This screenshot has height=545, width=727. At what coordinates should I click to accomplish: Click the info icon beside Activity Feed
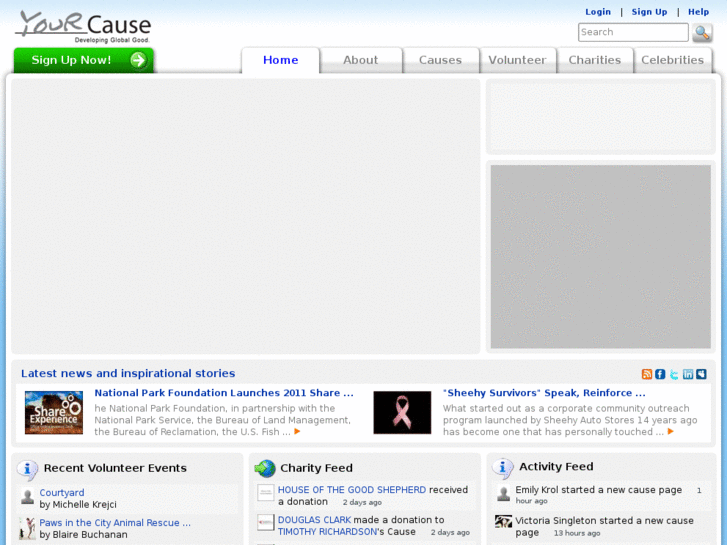503,468
